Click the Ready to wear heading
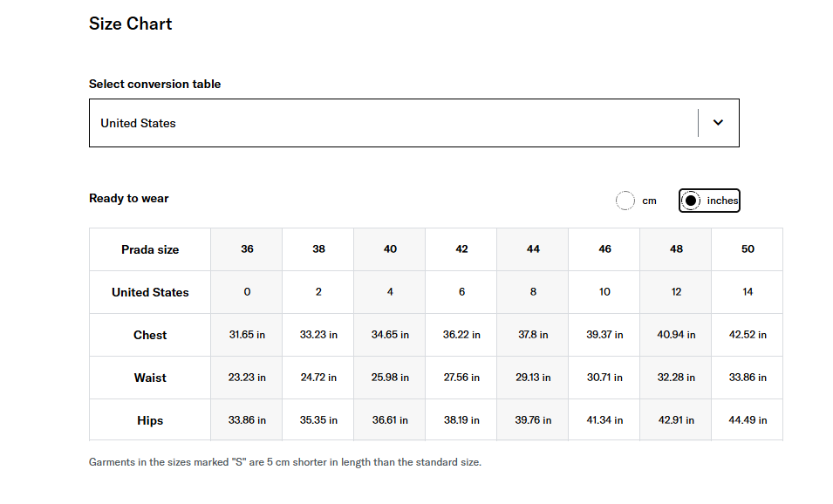Screen dimensions: 833x504 (128, 199)
